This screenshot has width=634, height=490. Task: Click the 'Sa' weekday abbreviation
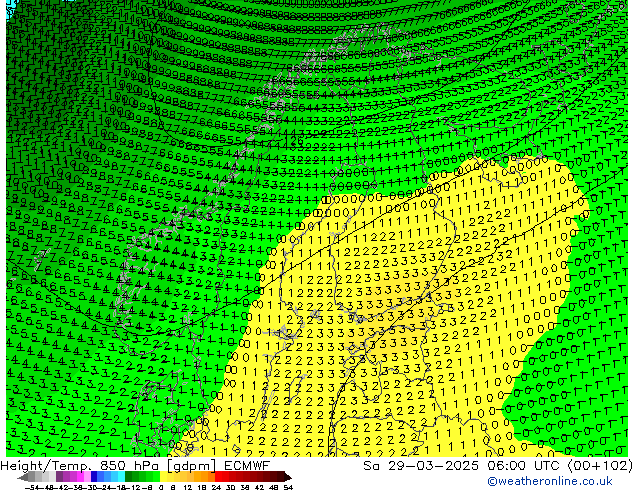point(371,466)
